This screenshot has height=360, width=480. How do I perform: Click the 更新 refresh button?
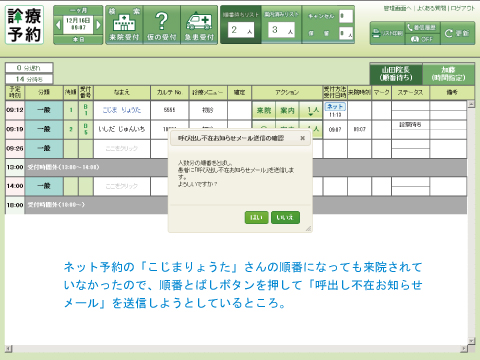click(x=457, y=33)
